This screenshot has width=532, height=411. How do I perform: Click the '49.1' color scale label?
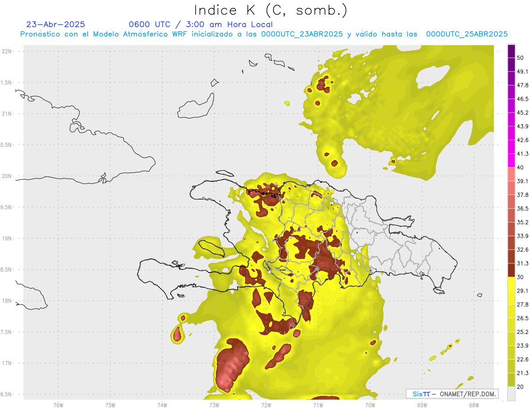tap(523, 71)
